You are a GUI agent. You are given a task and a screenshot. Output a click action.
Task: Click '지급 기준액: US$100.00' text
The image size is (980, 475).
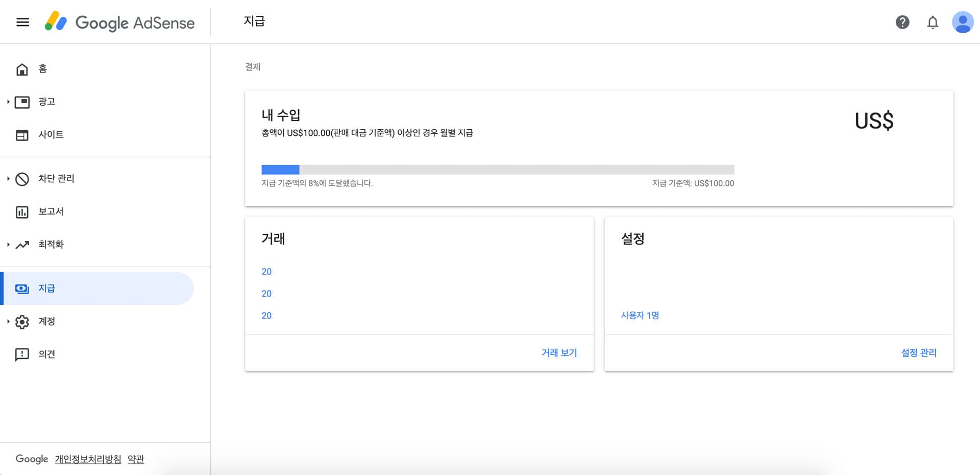[693, 183]
